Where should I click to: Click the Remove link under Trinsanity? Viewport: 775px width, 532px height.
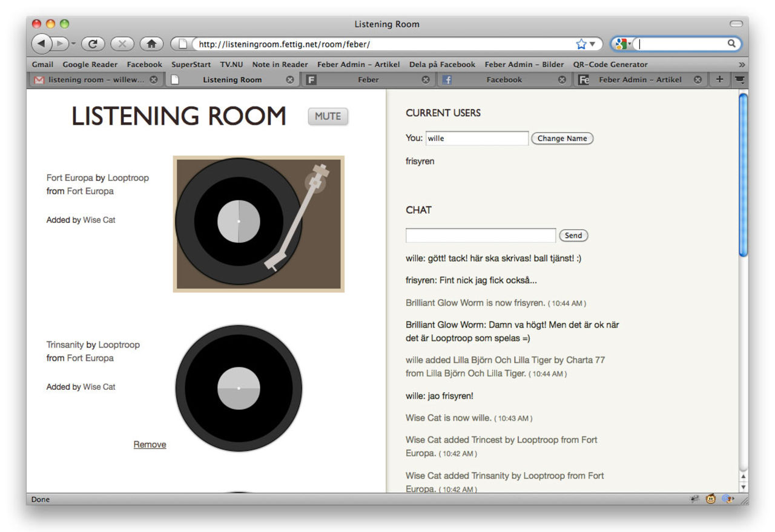pos(150,445)
